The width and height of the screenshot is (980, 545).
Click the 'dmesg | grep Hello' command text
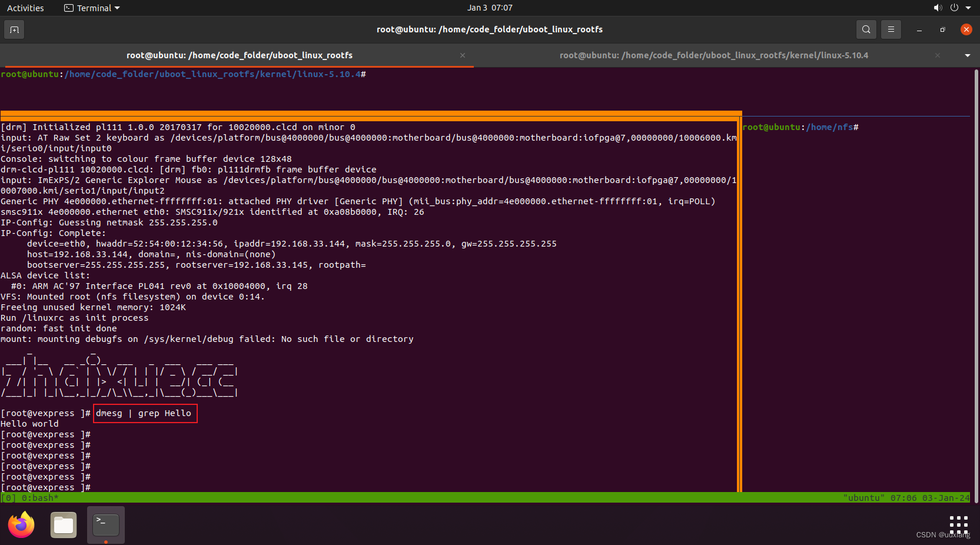tap(144, 413)
